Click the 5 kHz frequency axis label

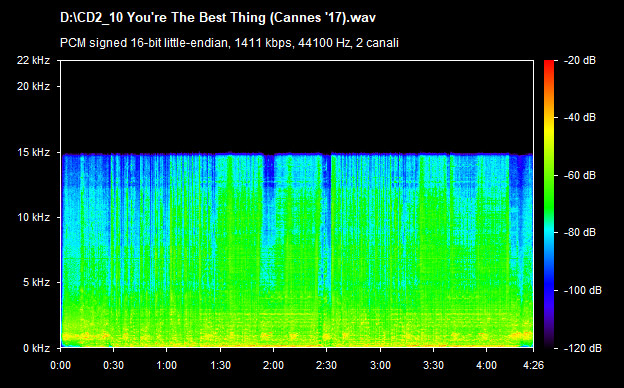pos(36,283)
